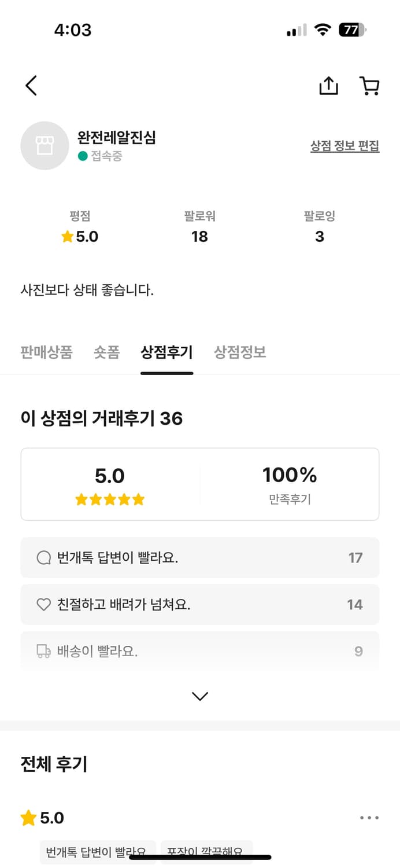Tap the five-star rating in summary box

(110, 499)
